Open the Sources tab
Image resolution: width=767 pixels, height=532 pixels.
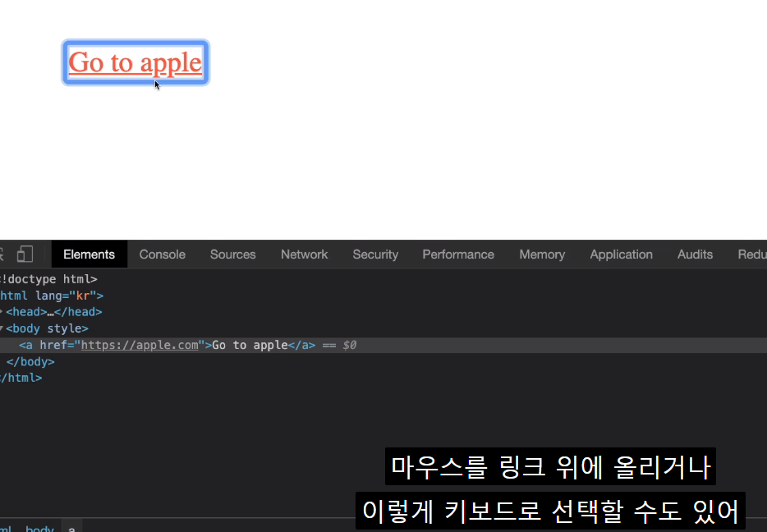233,255
